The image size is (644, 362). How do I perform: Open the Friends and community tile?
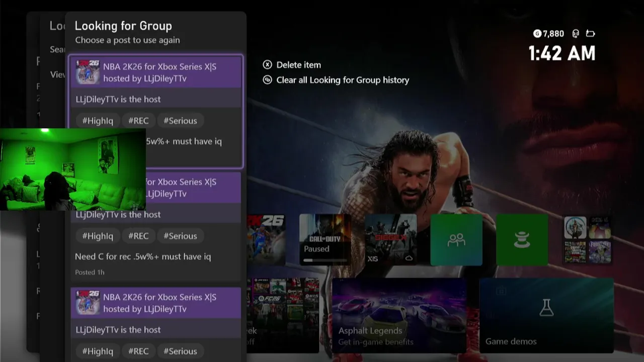[456, 240]
